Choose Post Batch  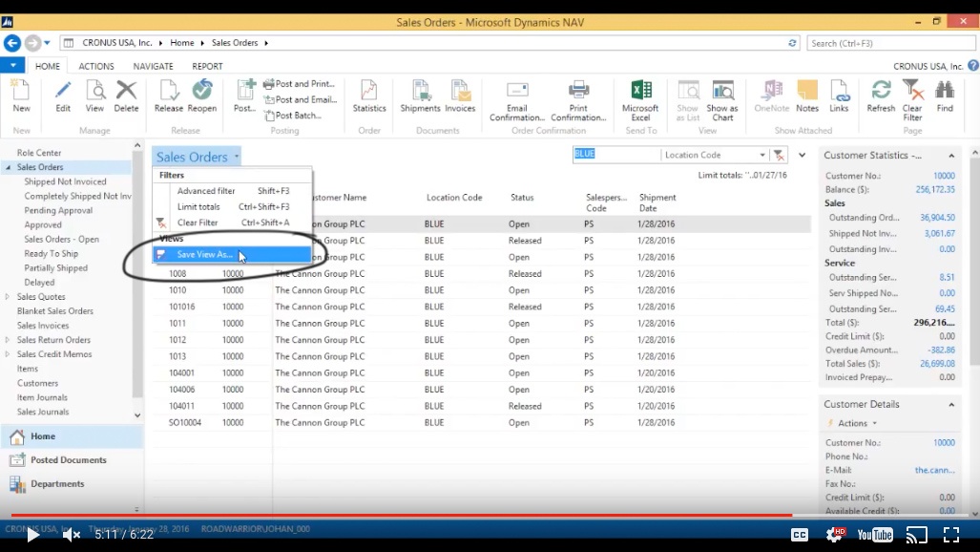[x=293, y=116]
